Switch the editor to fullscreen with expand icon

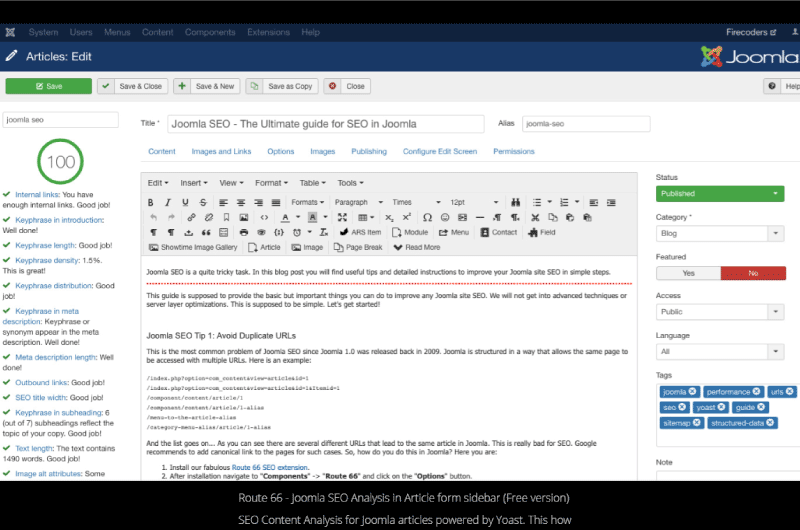pyautogui.click(x=342, y=217)
